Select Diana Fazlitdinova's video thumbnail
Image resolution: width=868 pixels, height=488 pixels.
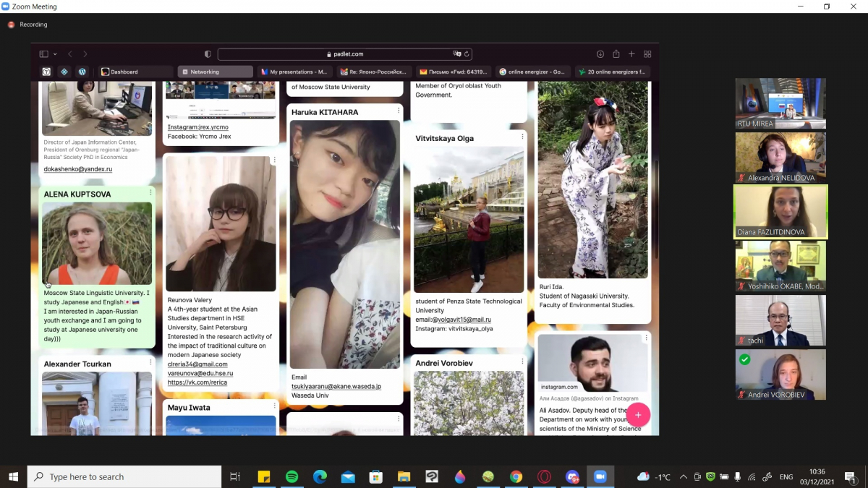pyautogui.click(x=780, y=212)
